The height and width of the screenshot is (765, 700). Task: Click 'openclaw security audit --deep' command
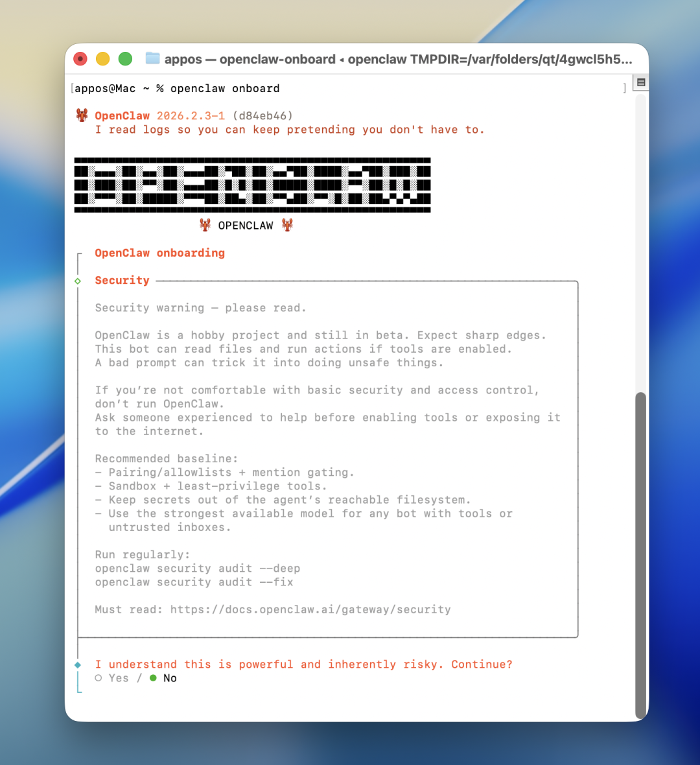[x=197, y=569]
